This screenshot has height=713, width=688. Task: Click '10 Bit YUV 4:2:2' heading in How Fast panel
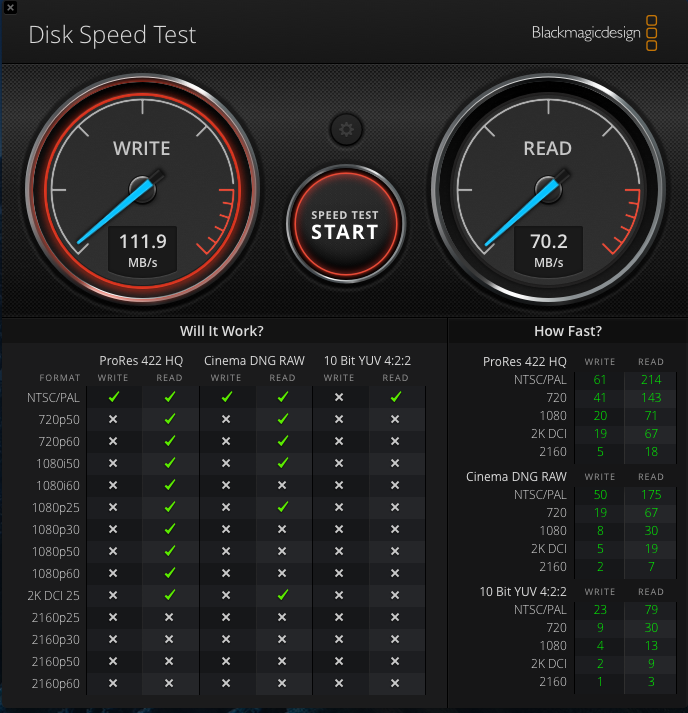pyautogui.click(x=523, y=592)
